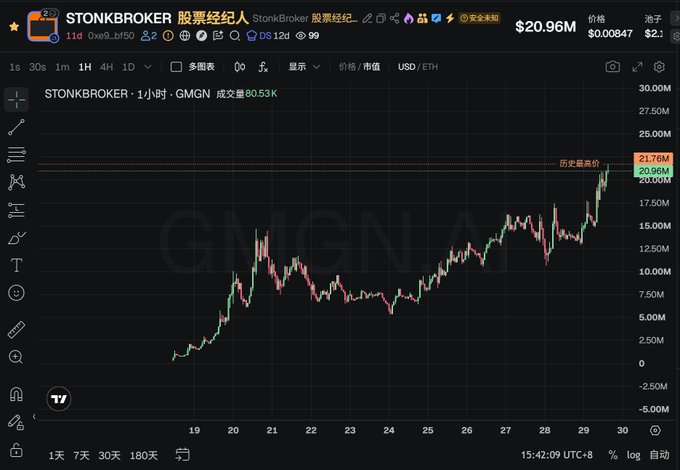Click the add-image note icon
This screenshot has width=680, height=470.
click(218, 36)
